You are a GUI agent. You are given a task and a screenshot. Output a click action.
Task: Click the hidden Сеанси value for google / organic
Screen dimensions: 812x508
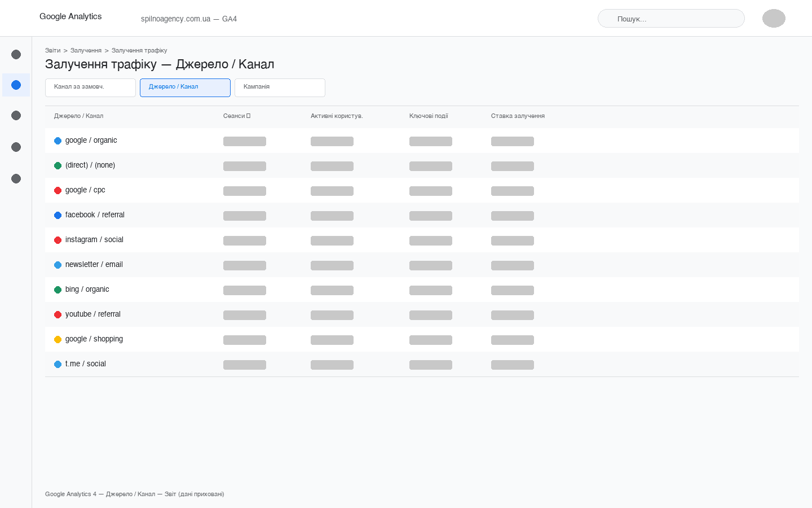[245, 142]
